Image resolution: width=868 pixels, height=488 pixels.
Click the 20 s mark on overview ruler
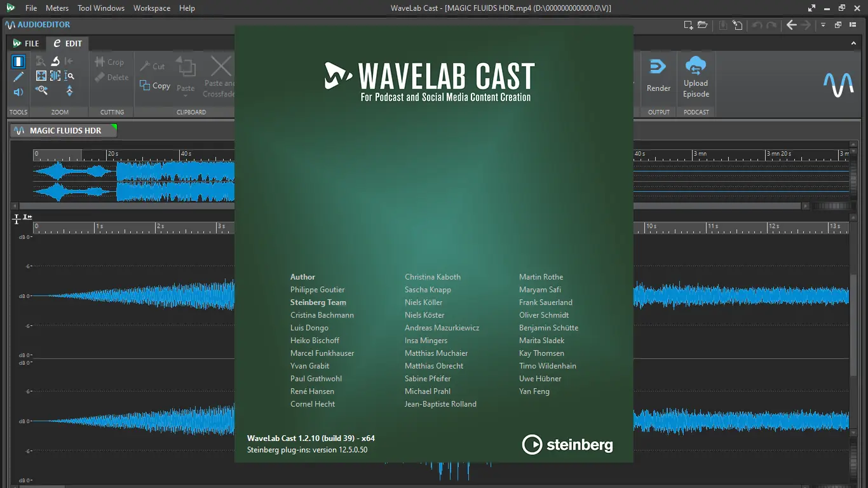pyautogui.click(x=113, y=154)
